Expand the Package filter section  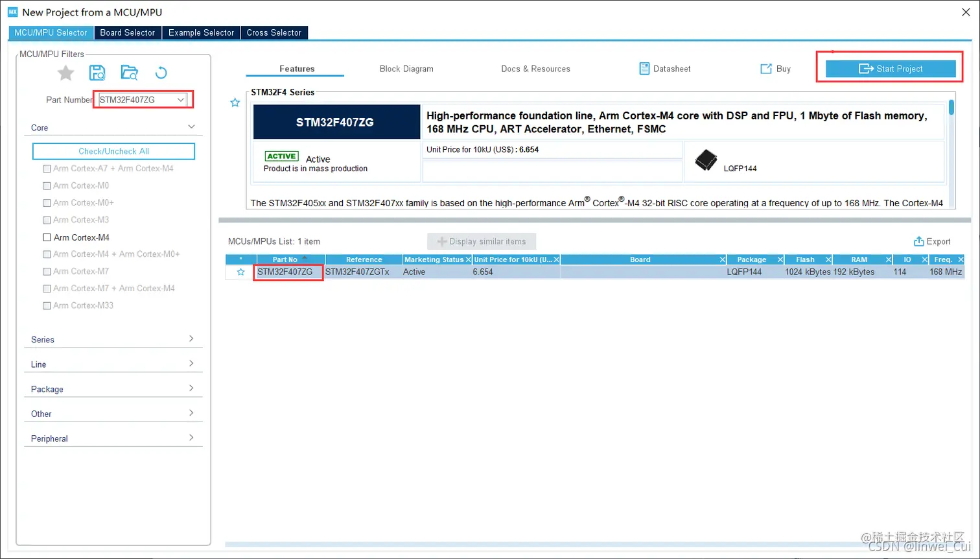point(191,388)
